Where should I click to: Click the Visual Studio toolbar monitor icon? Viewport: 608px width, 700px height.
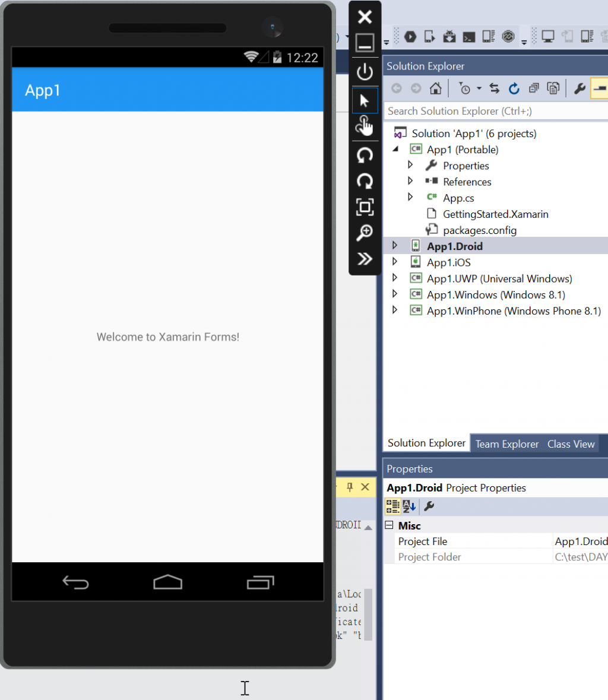pos(548,36)
